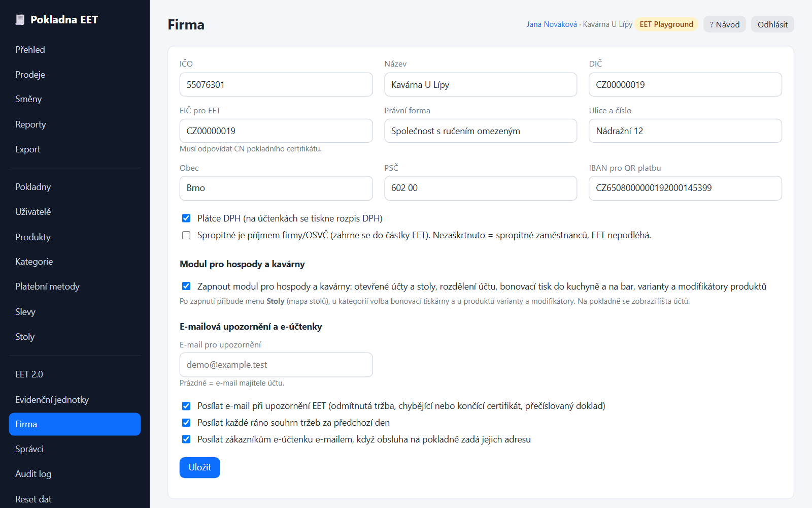Go to Stoly in the sidebar

pyautogui.click(x=75, y=337)
